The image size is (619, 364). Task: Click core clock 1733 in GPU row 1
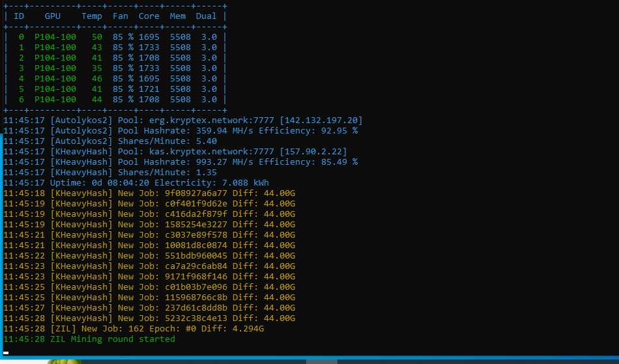149,48
